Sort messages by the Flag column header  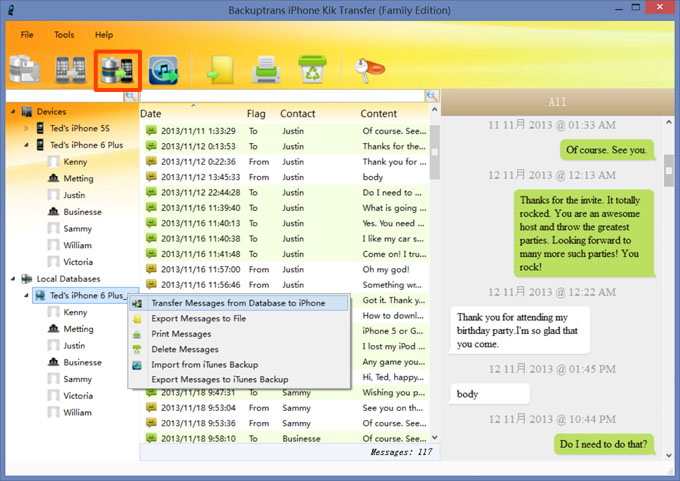pos(256,114)
